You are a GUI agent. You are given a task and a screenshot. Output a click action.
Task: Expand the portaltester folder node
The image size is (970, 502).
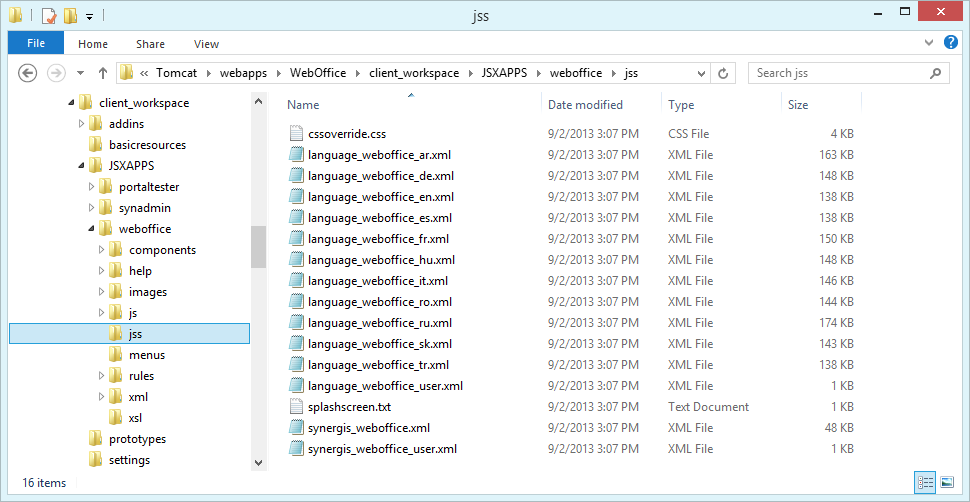(x=92, y=187)
